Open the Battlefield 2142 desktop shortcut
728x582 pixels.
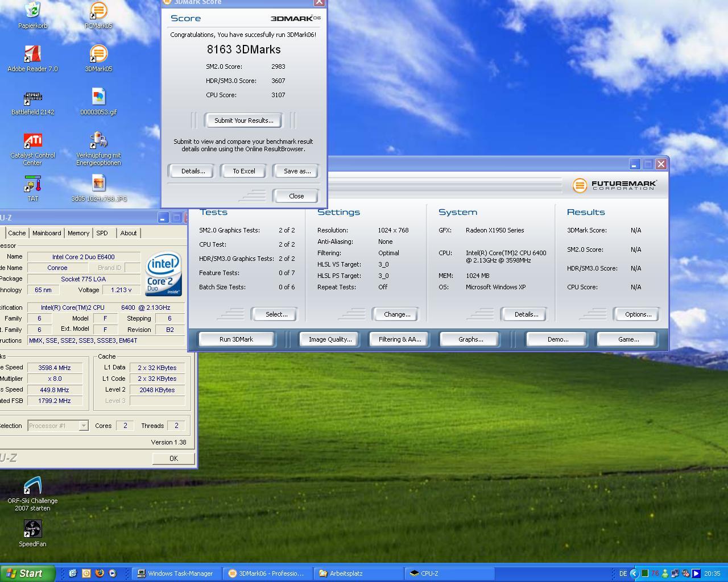click(x=32, y=101)
